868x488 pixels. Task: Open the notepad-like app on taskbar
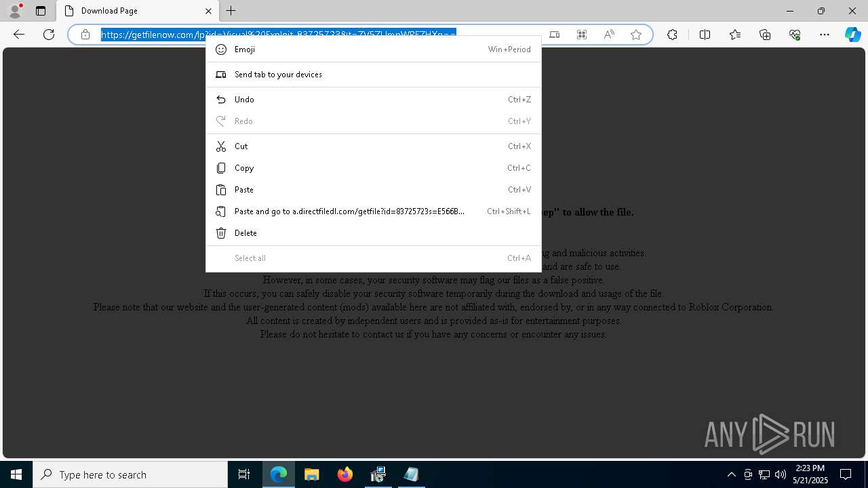411,474
